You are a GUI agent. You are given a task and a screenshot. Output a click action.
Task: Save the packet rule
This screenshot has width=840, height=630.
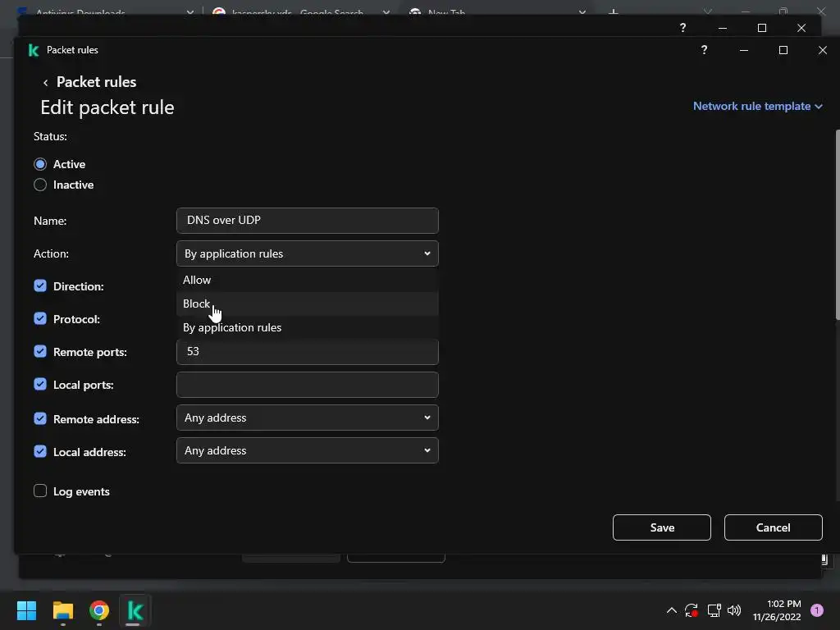click(662, 527)
